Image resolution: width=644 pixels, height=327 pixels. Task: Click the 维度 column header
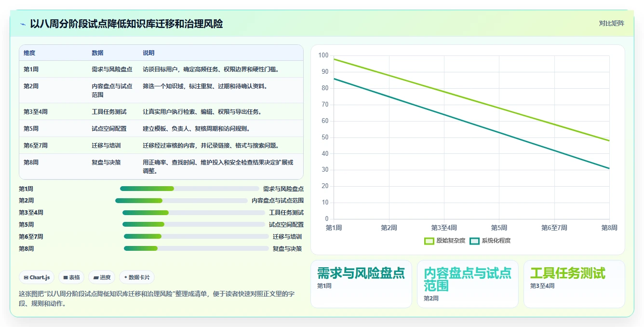point(29,53)
